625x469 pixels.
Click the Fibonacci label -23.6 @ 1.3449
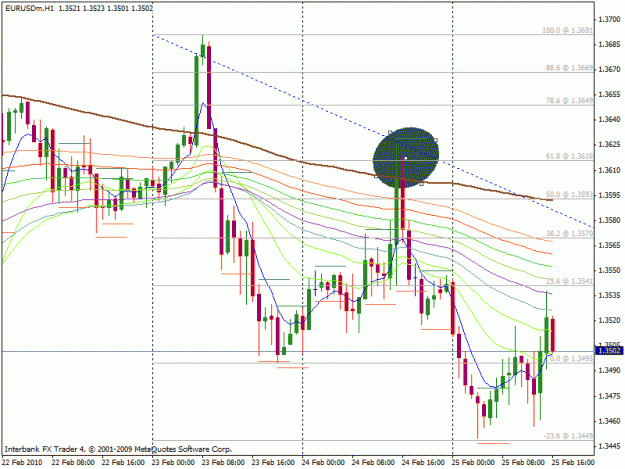coord(568,436)
